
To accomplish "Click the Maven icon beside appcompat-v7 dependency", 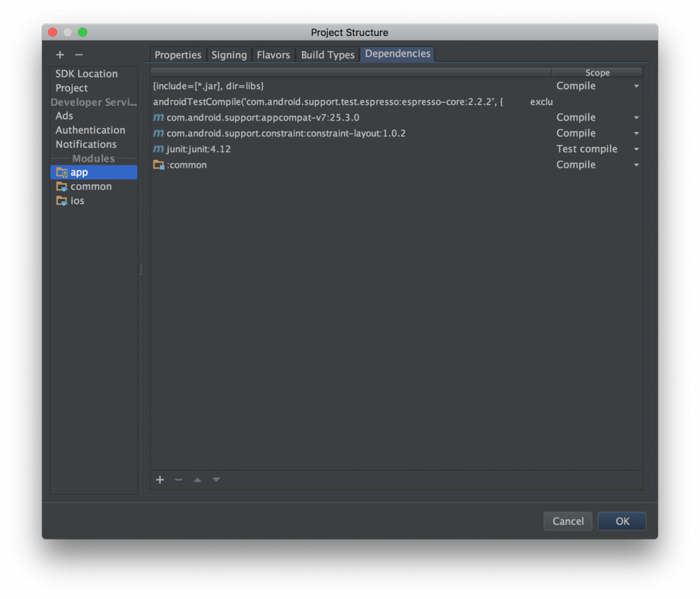I will [157, 117].
